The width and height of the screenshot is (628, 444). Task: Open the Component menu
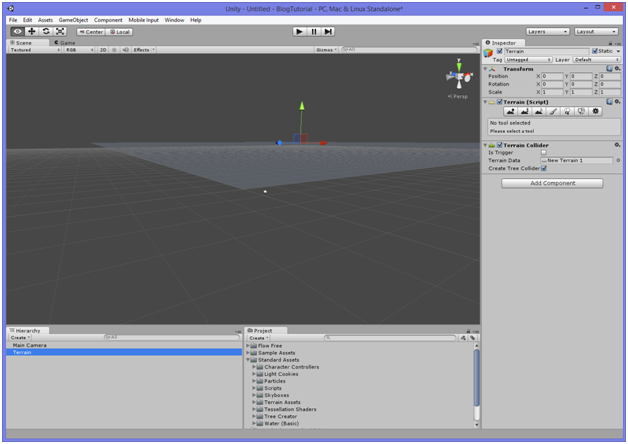108,20
